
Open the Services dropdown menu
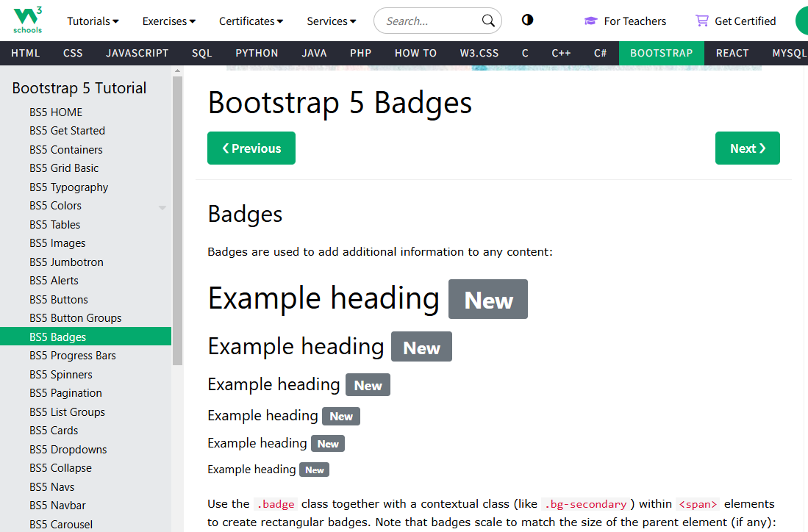pyautogui.click(x=332, y=21)
